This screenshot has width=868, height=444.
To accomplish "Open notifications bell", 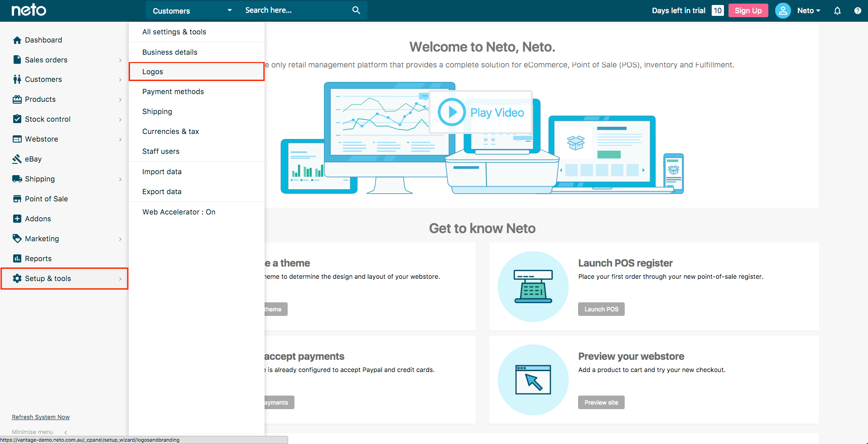I will tap(837, 10).
